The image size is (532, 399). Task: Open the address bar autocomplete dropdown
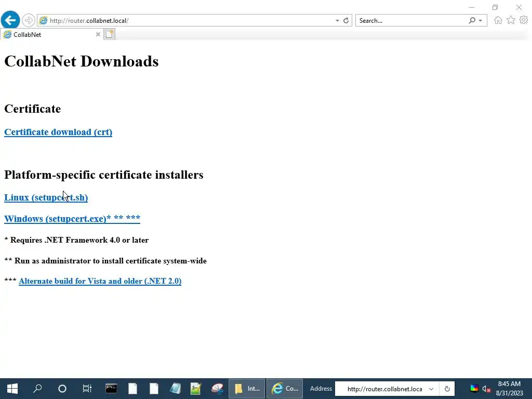[x=337, y=20]
